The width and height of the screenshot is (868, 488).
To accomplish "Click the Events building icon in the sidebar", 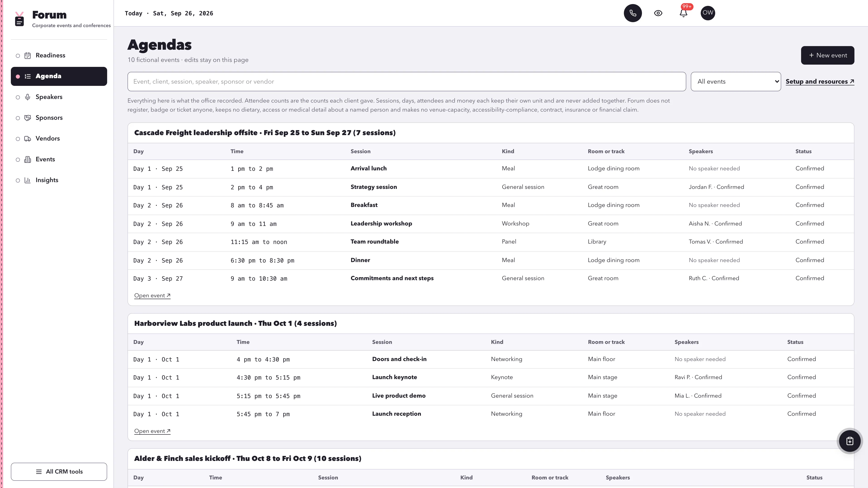I will pos(28,160).
